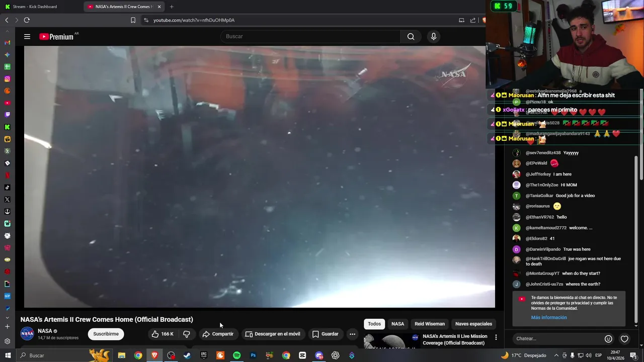Image resolution: width=644 pixels, height=362 pixels.
Task: Show hidden system tray icons
Action: coord(555,355)
